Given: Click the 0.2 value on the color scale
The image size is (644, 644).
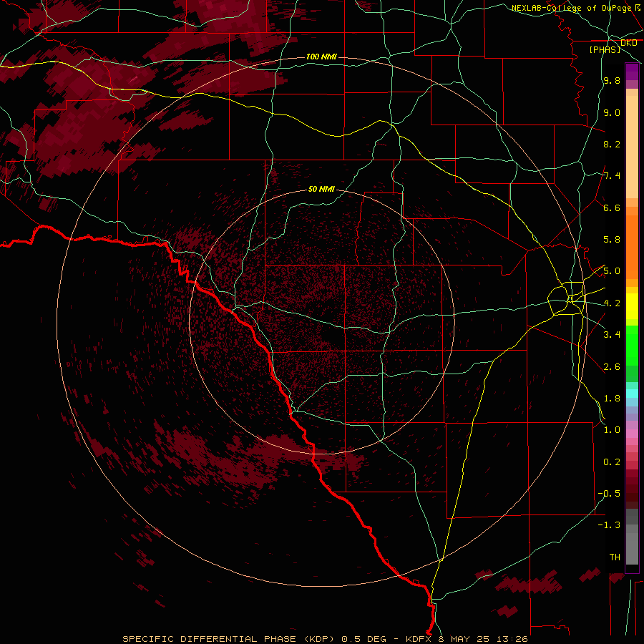Looking at the screenshot, I should [612, 462].
